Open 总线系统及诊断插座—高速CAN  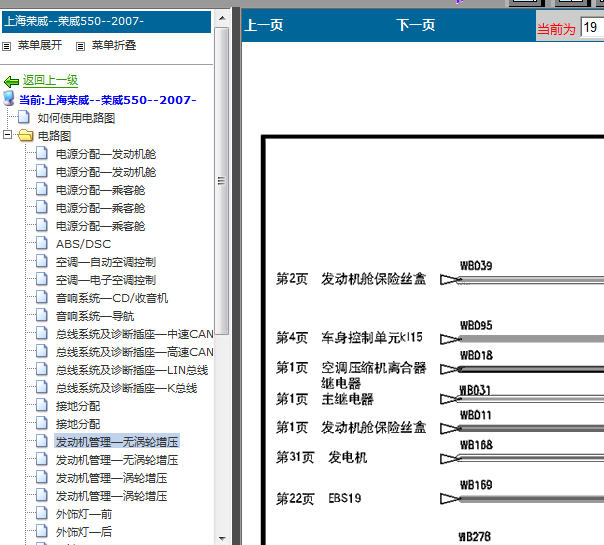point(135,352)
